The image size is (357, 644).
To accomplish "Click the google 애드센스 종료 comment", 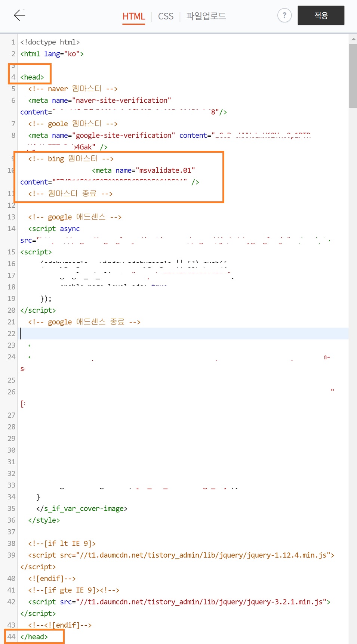I will pyautogui.click(x=84, y=322).
